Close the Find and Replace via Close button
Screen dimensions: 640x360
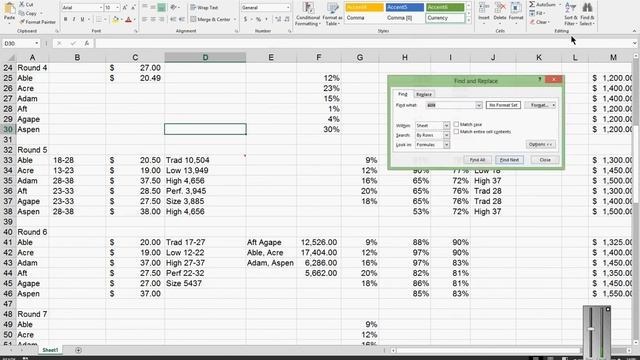(545, 160)
